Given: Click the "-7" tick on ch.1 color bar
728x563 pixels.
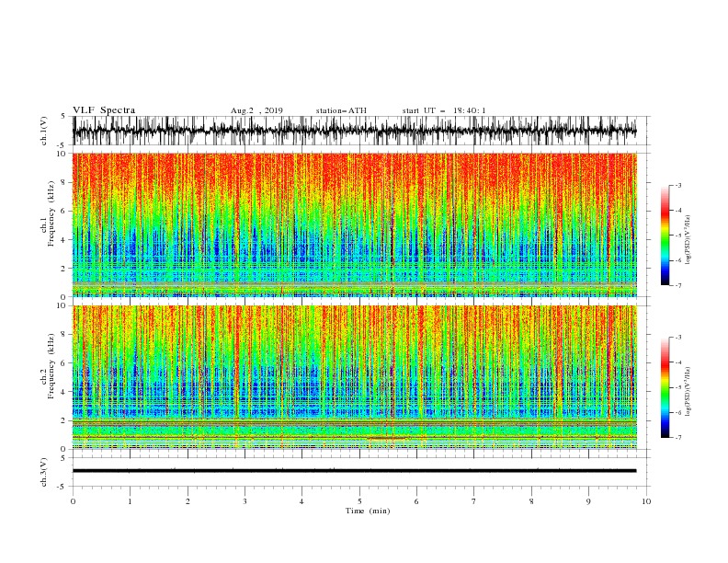Looking at the screenshot, I should pos(677,285).
